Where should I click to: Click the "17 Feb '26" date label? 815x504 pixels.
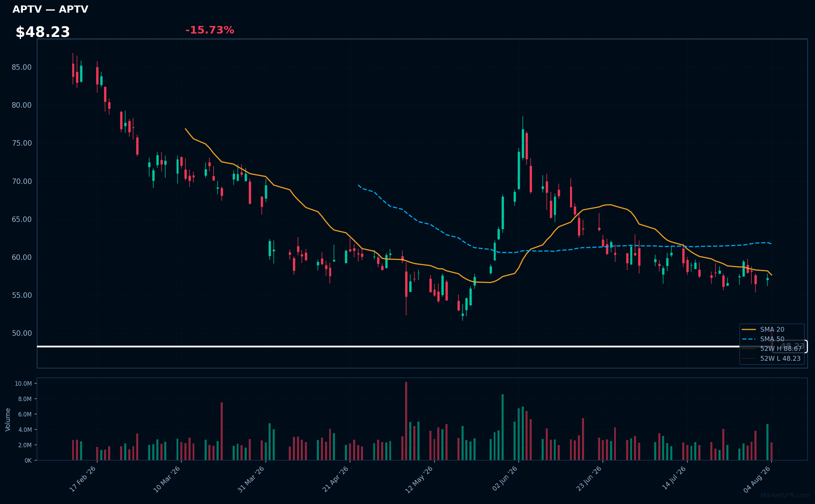pyautogui.click(x=83, y=479)
